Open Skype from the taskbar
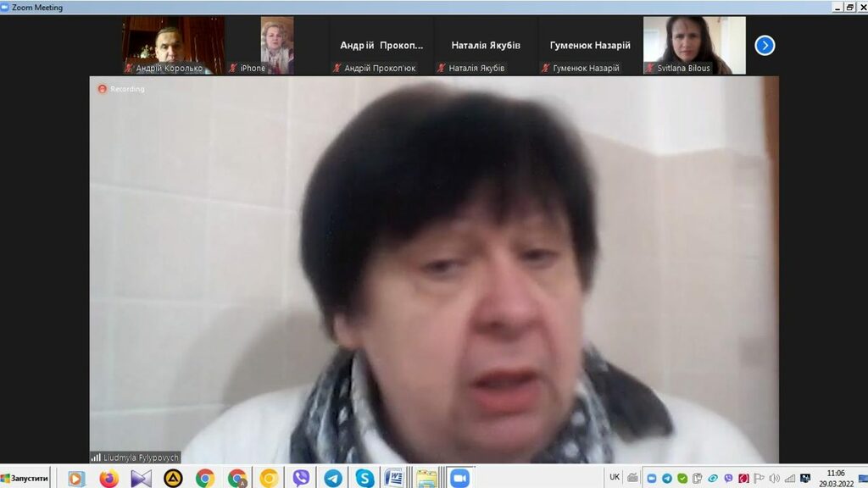The image size is (868, 488). 364,478
